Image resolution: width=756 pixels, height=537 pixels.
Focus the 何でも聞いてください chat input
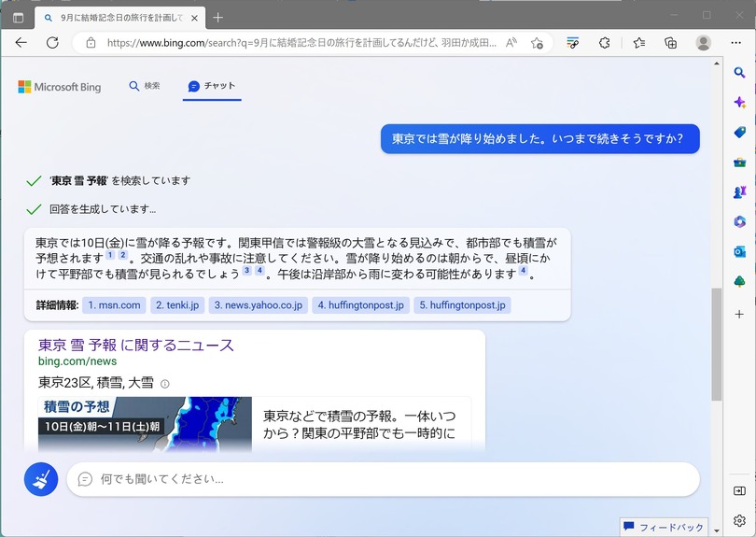coord(383,479)
